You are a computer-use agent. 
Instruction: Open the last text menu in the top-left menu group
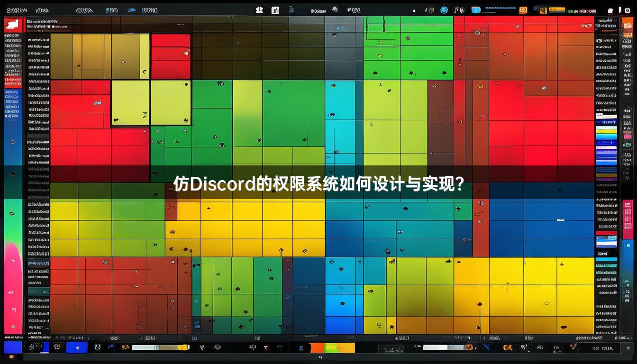tap(149, 10)
